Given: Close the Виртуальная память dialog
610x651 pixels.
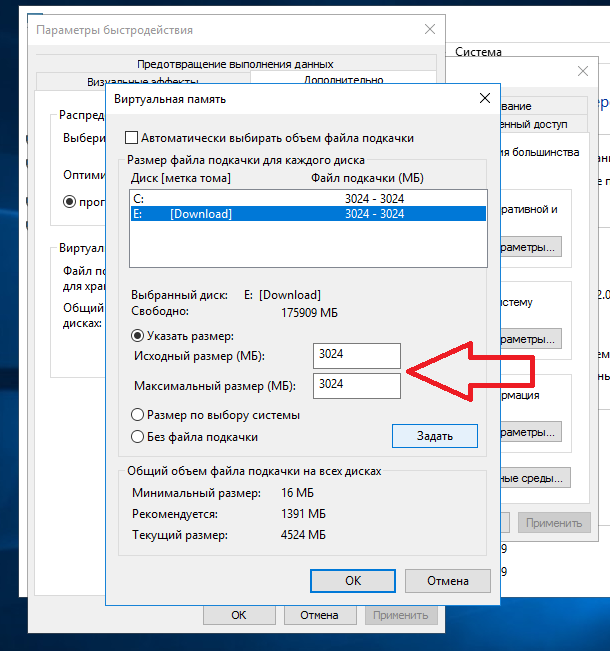Looking at the screenshot, I should point(485,98).
